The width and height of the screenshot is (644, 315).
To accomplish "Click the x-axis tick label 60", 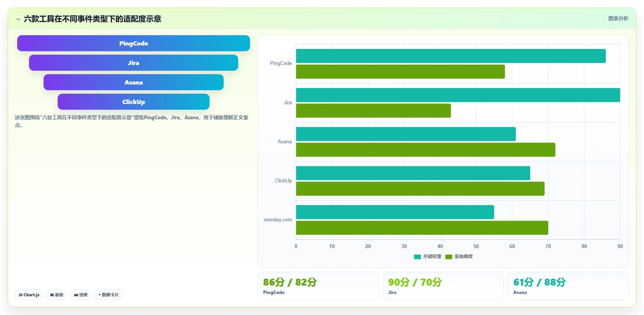I will (x=512, y=246).
